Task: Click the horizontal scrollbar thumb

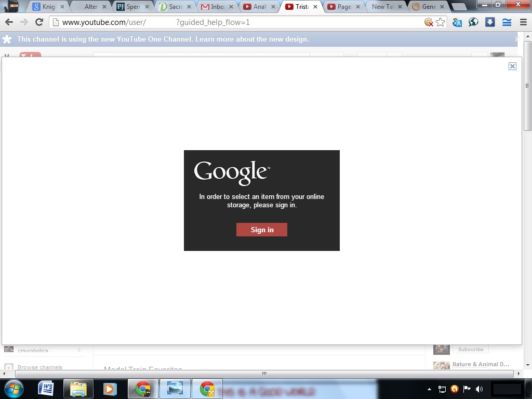Action: 264,374
